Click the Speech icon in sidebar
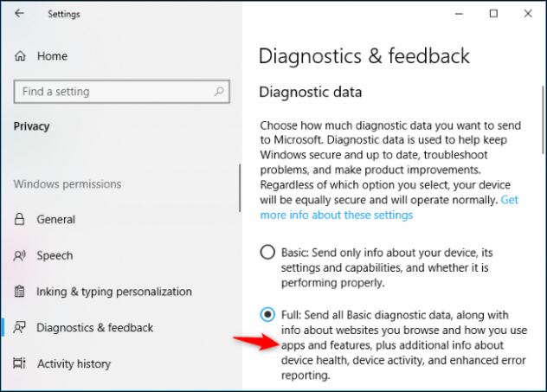 tap(20, 256)
